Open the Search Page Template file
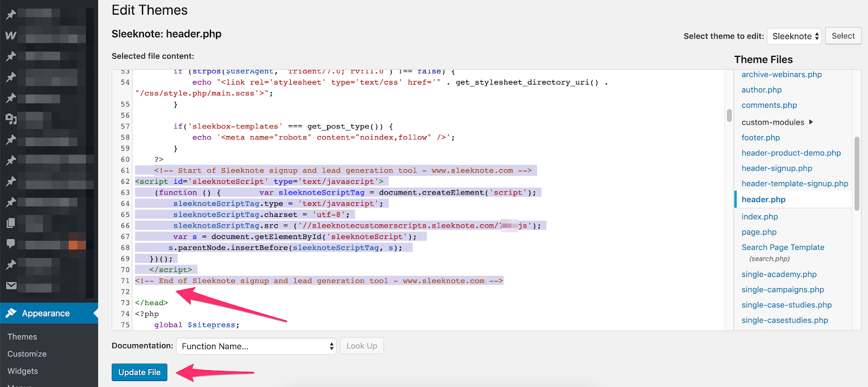This screenshot has height=387, width=868. pos(783,247)
